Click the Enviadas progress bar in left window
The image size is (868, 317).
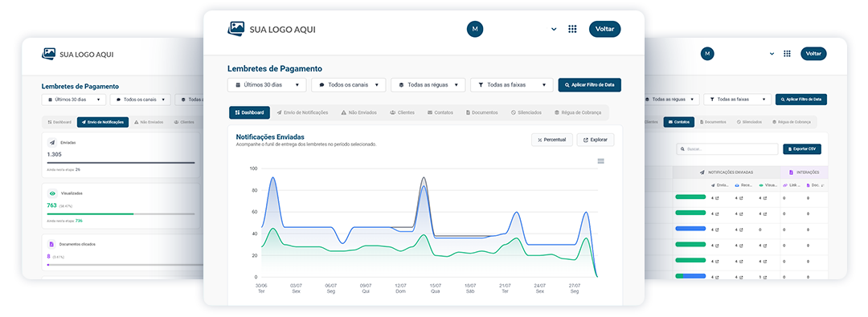pos(121,163)
